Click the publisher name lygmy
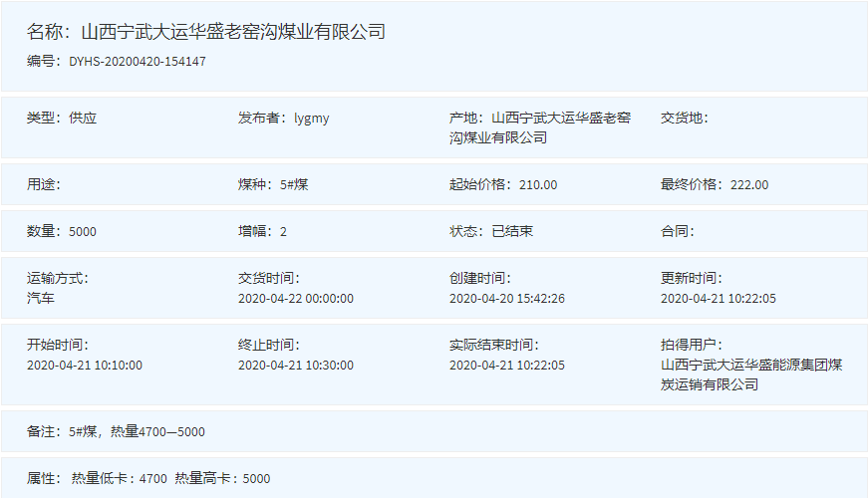 coord(311,119)
